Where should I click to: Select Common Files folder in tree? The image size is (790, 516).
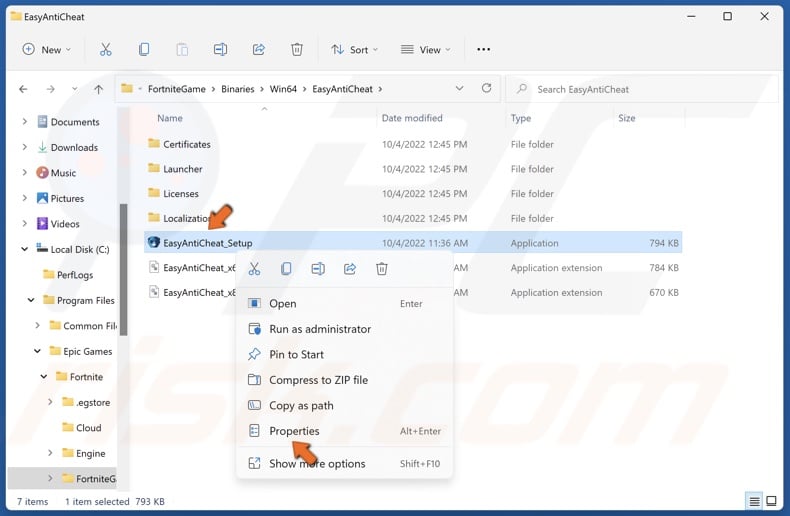(x=83, y=326)
